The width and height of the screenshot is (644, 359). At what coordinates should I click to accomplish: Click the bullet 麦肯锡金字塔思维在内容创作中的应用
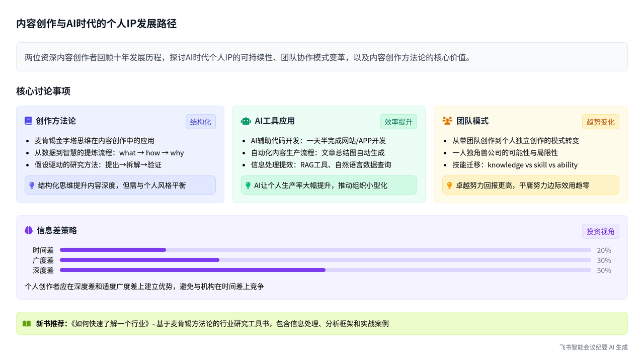(x=94, y=141)
